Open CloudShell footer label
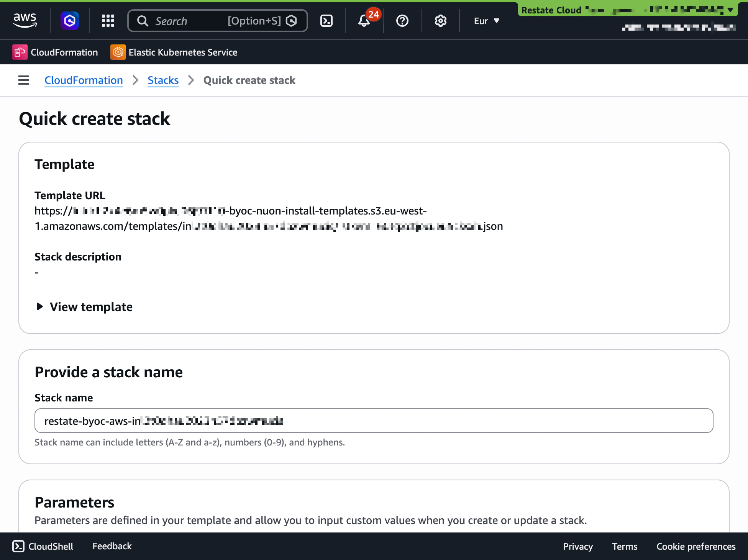The height and width of the screenshot is (560, 748). click(51, 546)
